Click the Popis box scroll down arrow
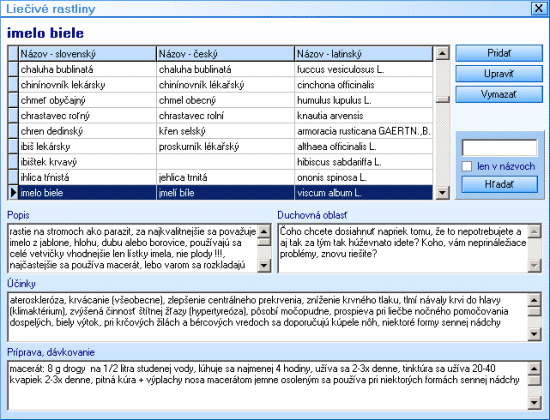Viewport: 550px width, 420px height. pyautogui.click(x=264, y=265)
